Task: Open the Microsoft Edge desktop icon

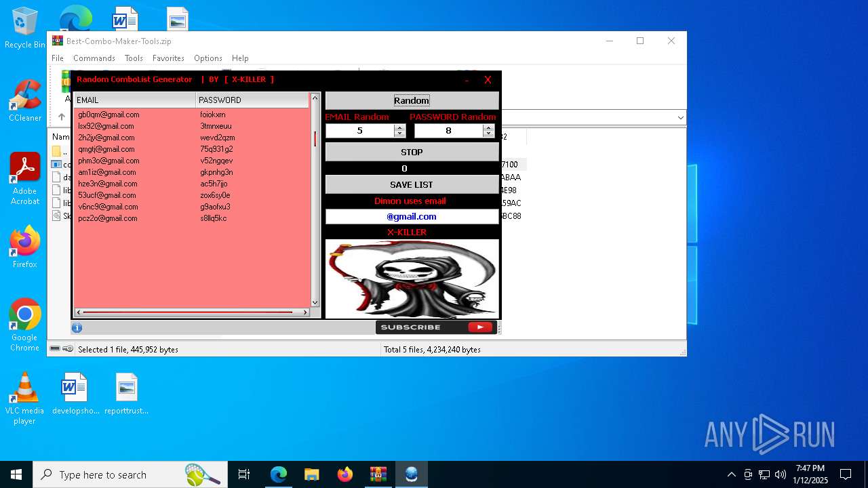Action: pyautogui.click(x=75, y=17)
